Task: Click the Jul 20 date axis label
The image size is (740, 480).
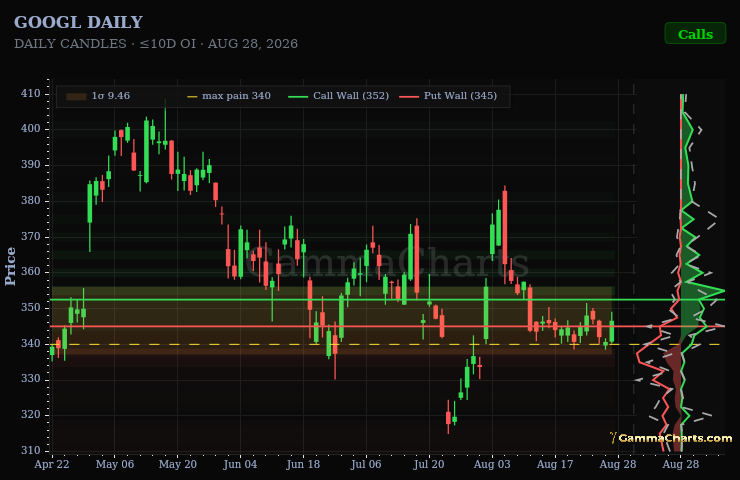Action: [429, 464]
